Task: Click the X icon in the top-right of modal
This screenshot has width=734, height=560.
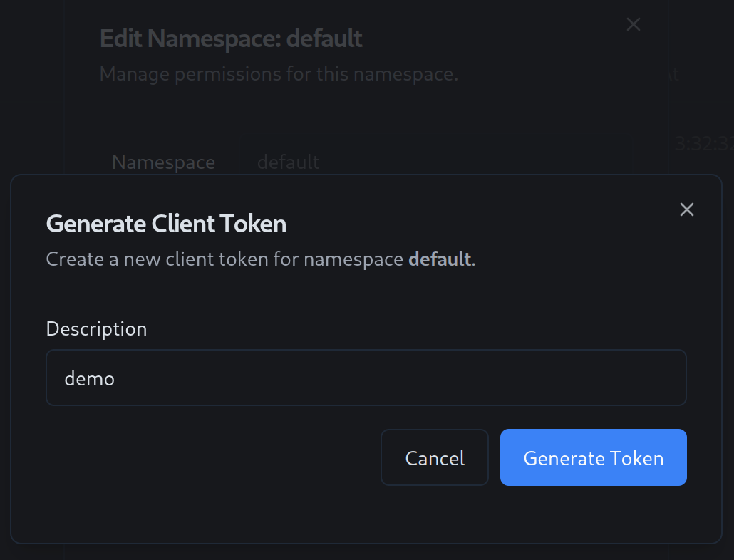Action: click(x=686, y=209)
